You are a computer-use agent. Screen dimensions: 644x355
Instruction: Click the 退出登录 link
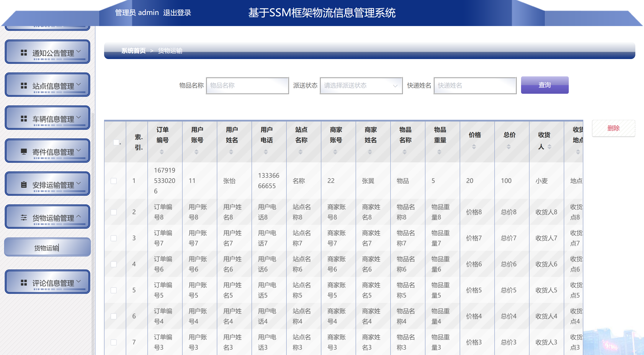click(177, 13)
